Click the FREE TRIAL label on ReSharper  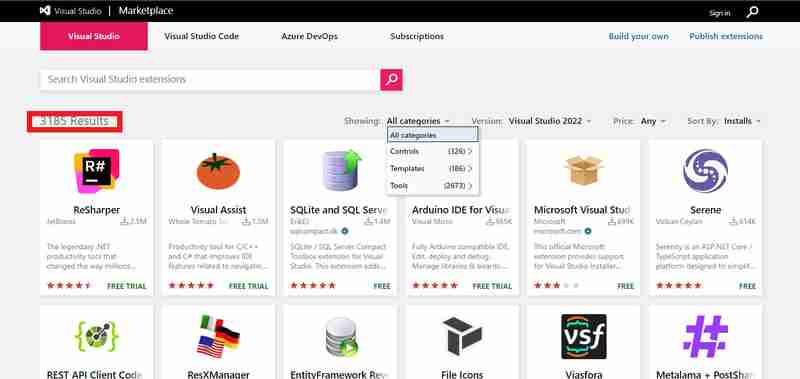coord(127,286)
